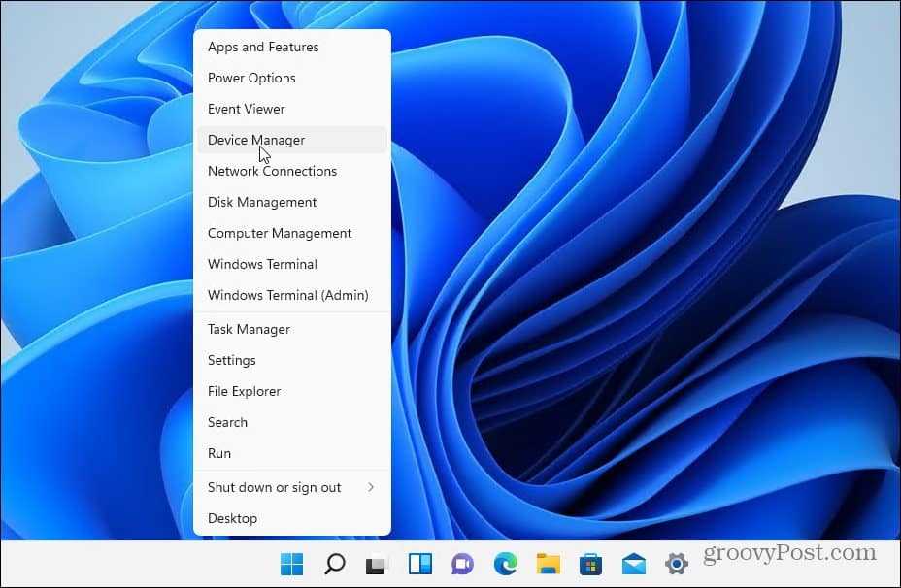Image resolution: width=901 pixels, height=588 pixels.
Task: Open the Settings gear icon on taskbar
Action: [x=677, y=564]
